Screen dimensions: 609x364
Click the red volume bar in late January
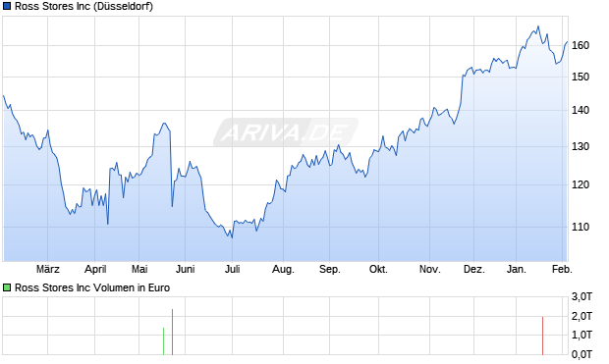coord(542,336)
